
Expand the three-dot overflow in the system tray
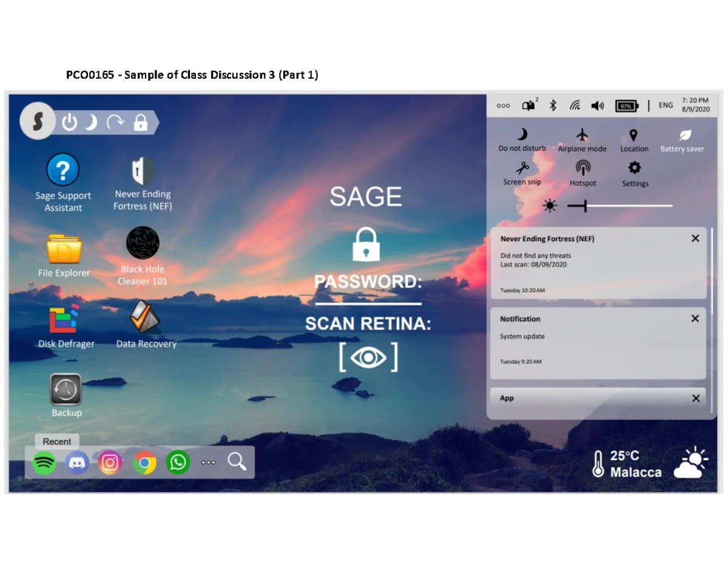coord(504,105)
